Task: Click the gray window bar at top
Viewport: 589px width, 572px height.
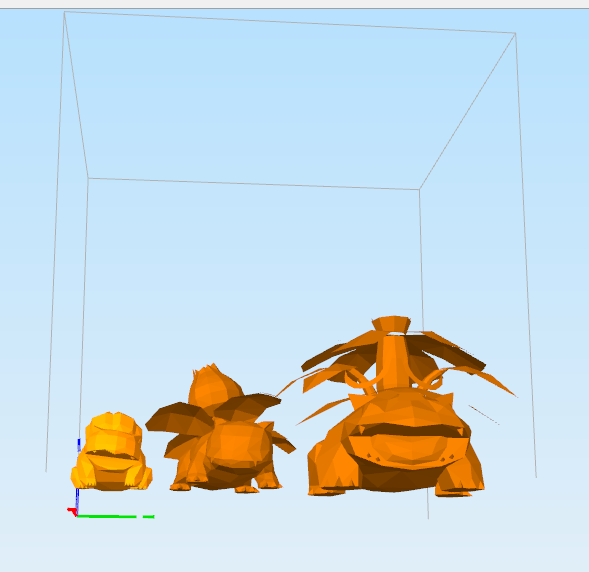Action: click(294, 4)
